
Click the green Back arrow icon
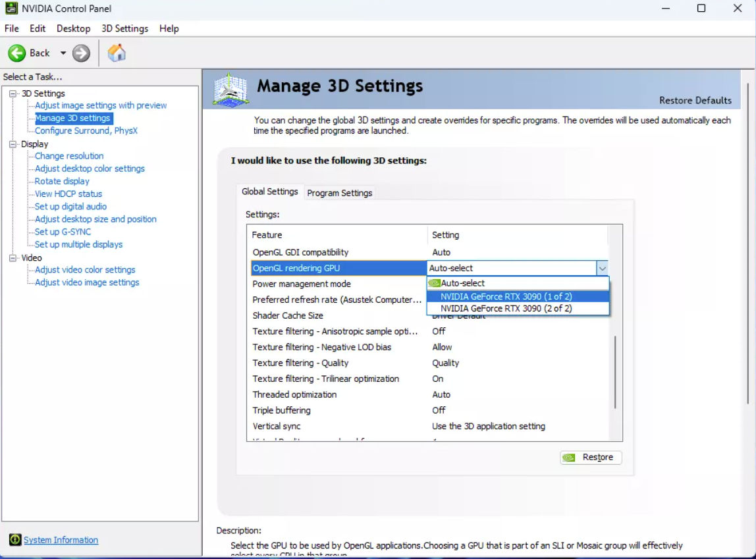click(x=17, y=53)
